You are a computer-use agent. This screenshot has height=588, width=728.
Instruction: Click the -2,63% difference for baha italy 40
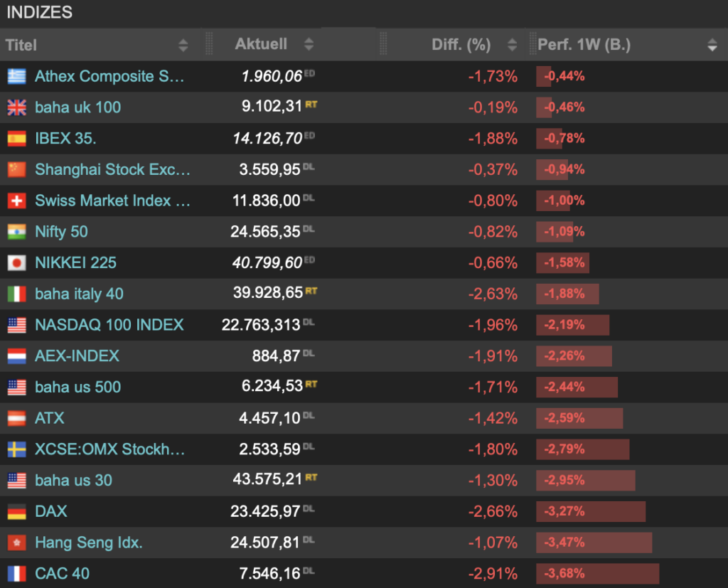click(x=493, y=294)
